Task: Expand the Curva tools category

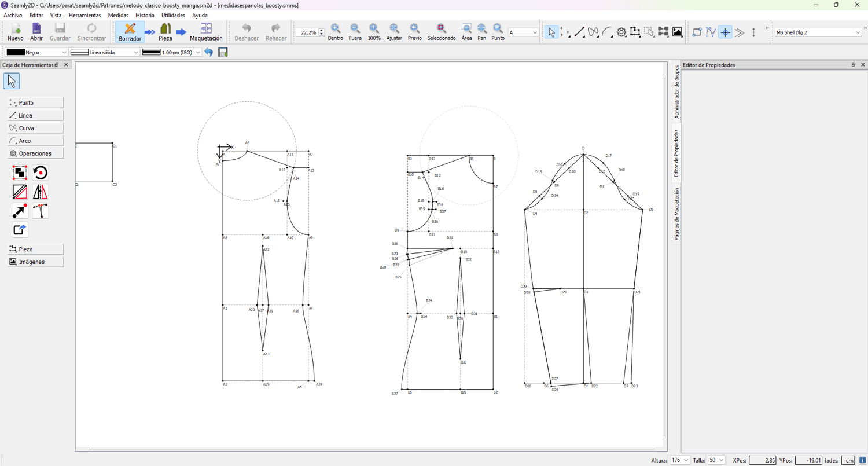Action: tap(35, 128)
